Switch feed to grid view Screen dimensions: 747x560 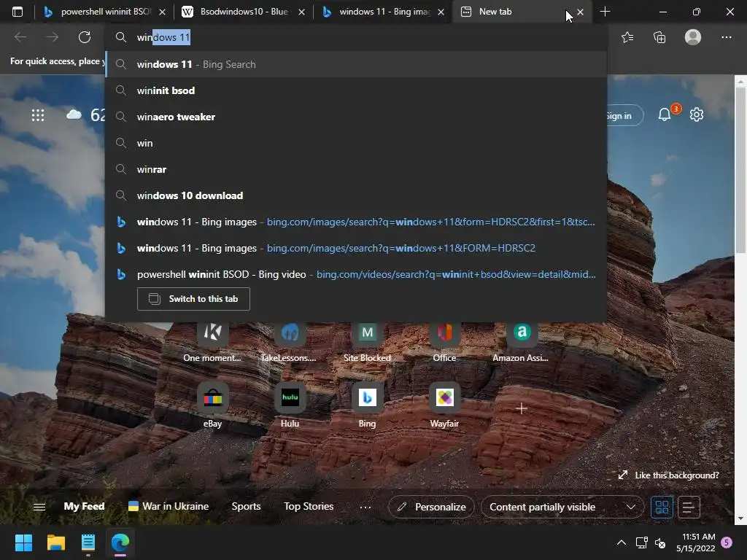[662, 507]
